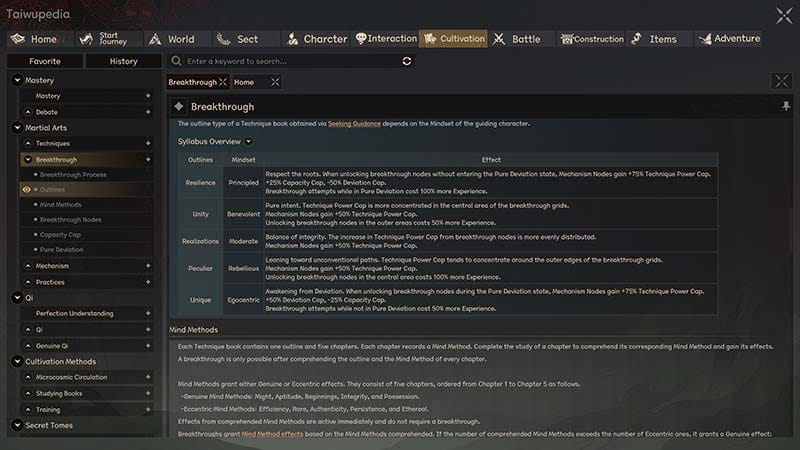The width and height of the screenshot is (800, 450).
Task: Collapse the Cultivation Methods section
Action: coord(17,361)
